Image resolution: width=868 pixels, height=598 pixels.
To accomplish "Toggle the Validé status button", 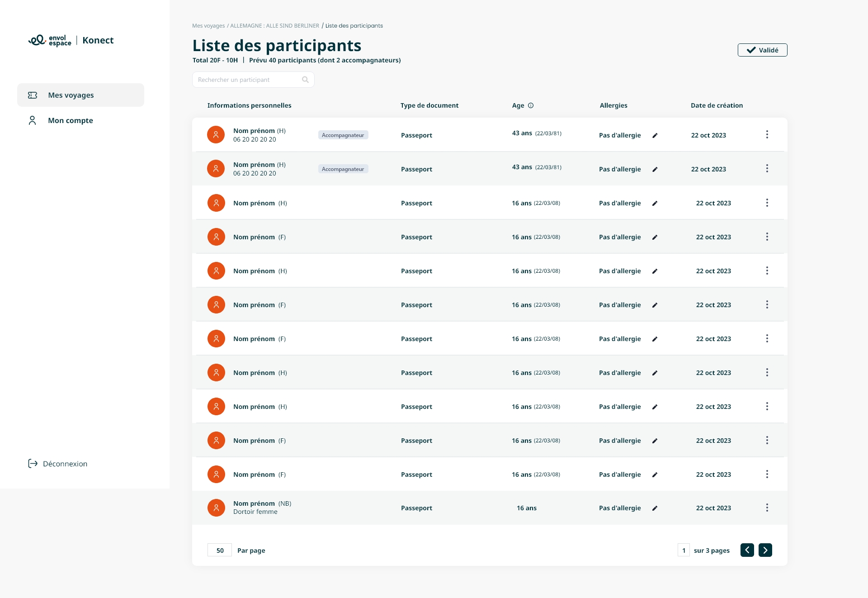I will click(762, 50).
